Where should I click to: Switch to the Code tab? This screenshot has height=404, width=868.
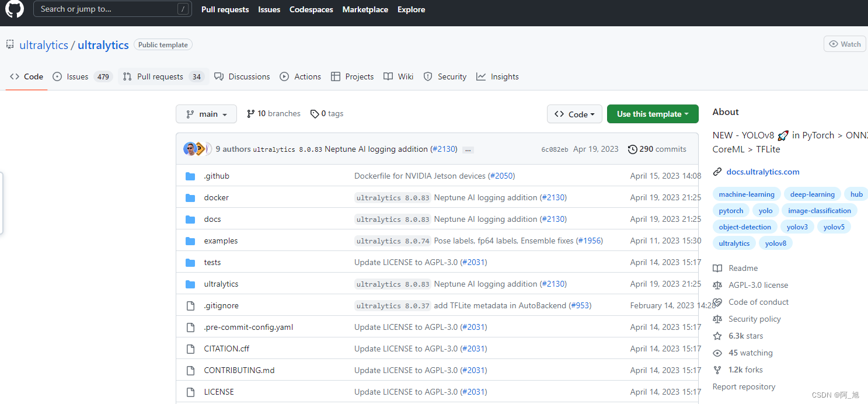click(26, 76)
